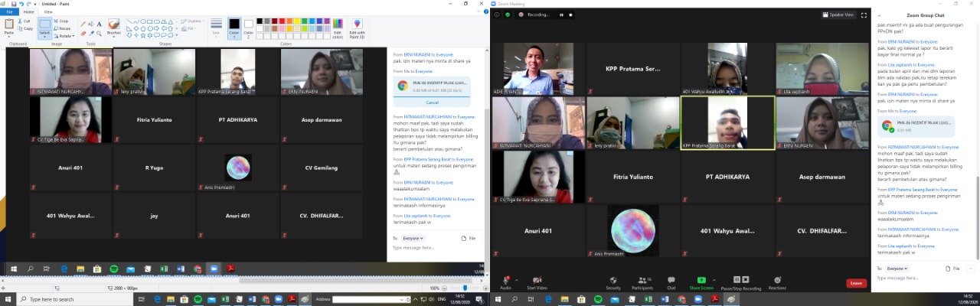980x306 pixels.
Task: Expand the Brushes dropdown in Paint
Action: [113, 34]
